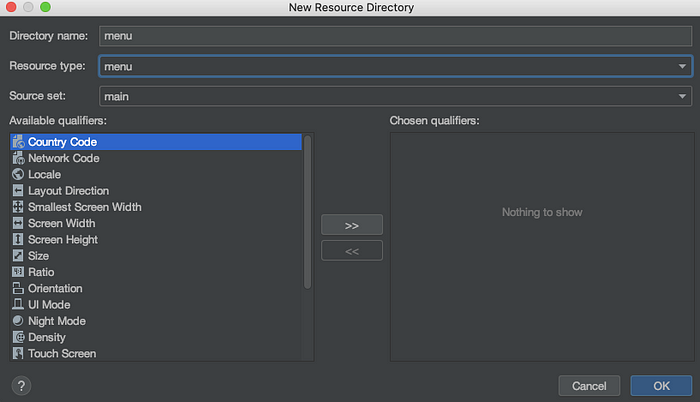Click the Country Code qualifier icon
Viewport: 700px width, 402px height.
tap(18, 142)
